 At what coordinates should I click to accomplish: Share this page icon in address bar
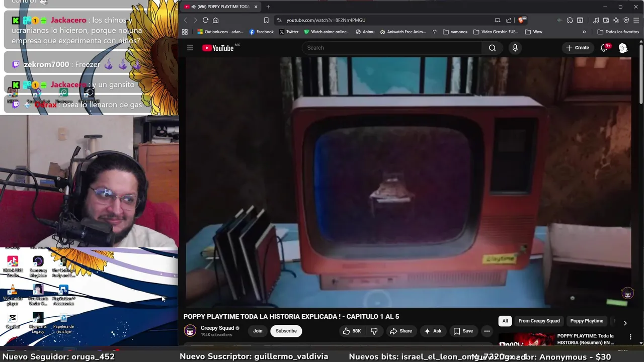click(x=509, y=20)
